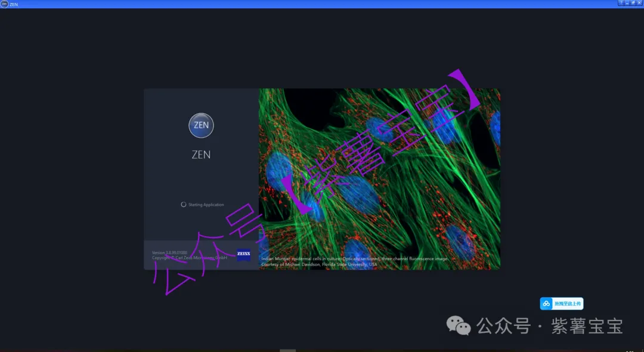Click the cloud icon on upload button
This screenshot has width=644, height=352.
click(547, 304)
